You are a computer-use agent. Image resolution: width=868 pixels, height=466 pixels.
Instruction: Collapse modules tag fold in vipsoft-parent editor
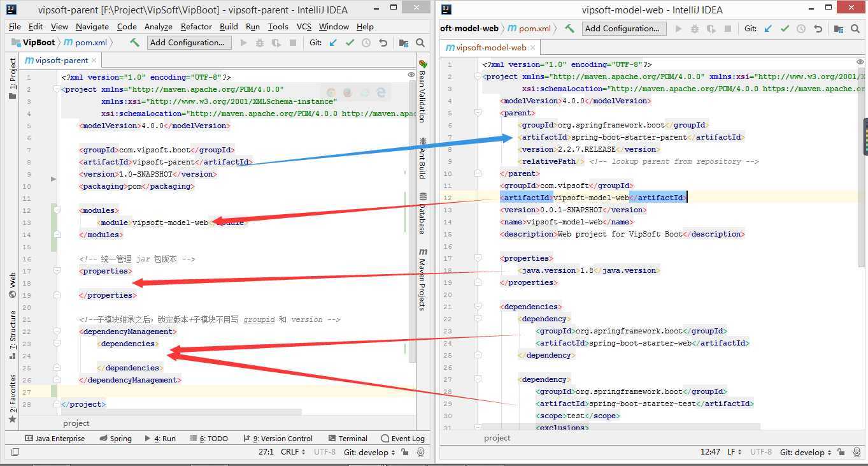click(56, 210)
